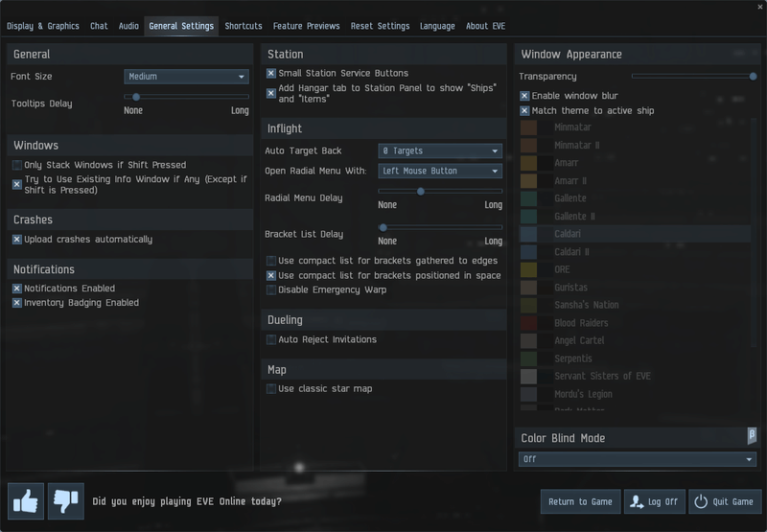The image size is (767, 532).
Task: Open the Reset Settings tab
Action: (x=380, y=26)
